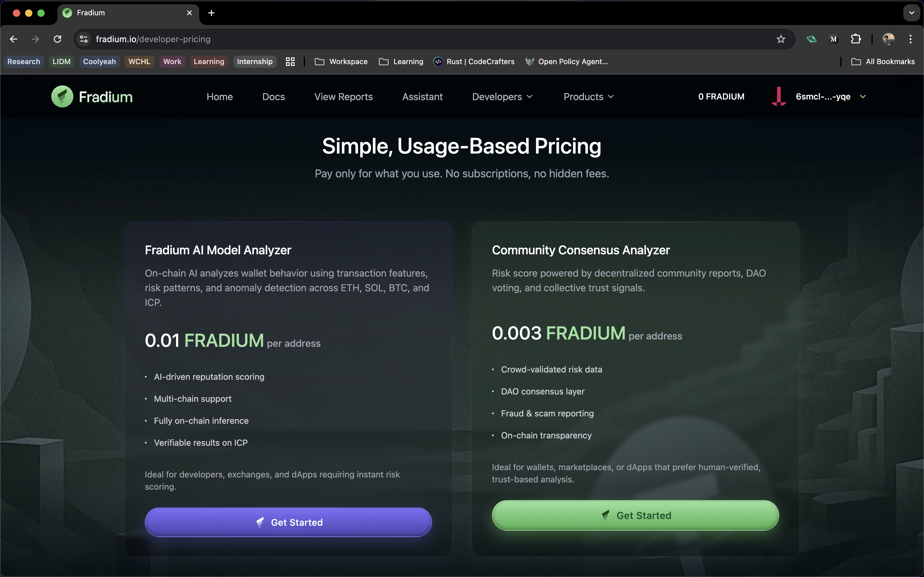
Task: Open the wallet account dropdown chevron
Action: (863, 97)
